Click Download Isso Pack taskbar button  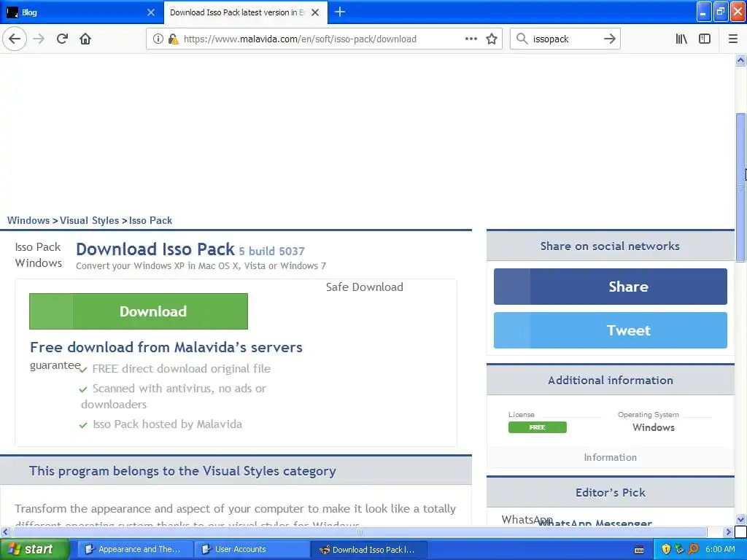368,550
